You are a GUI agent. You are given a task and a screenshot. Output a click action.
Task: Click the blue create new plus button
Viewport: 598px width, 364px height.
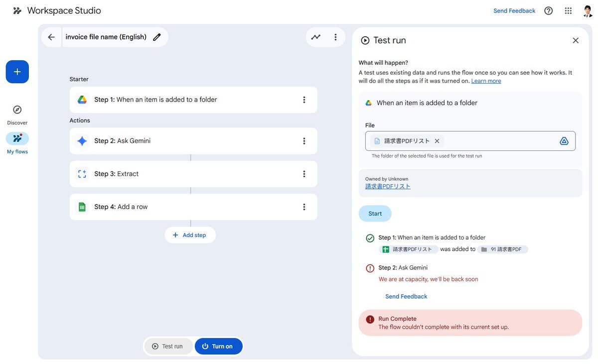coord(17,72)
